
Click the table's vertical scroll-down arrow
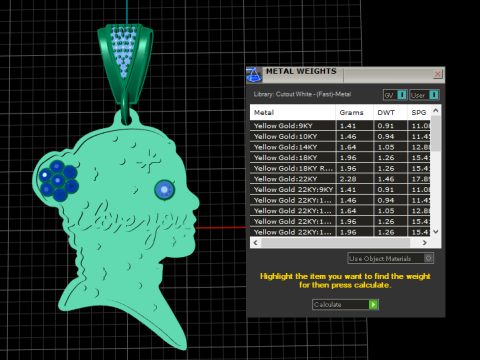(x=436, y=231)
